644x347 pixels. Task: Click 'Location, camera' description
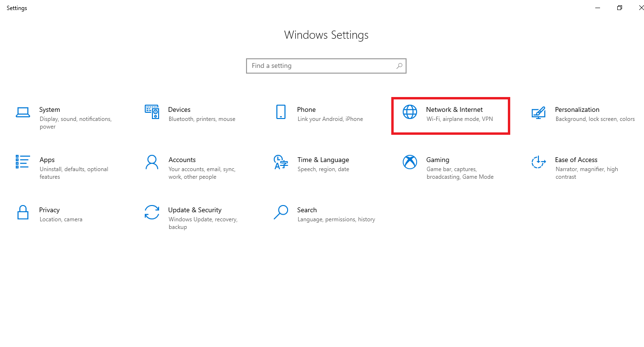click(61, 219)
